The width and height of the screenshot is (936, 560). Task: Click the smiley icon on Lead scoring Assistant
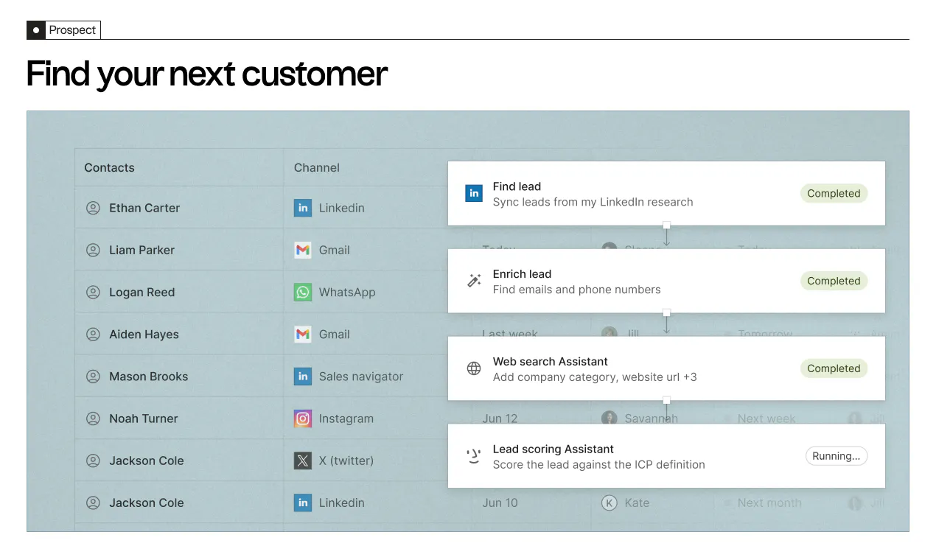[x=474, y=456]
